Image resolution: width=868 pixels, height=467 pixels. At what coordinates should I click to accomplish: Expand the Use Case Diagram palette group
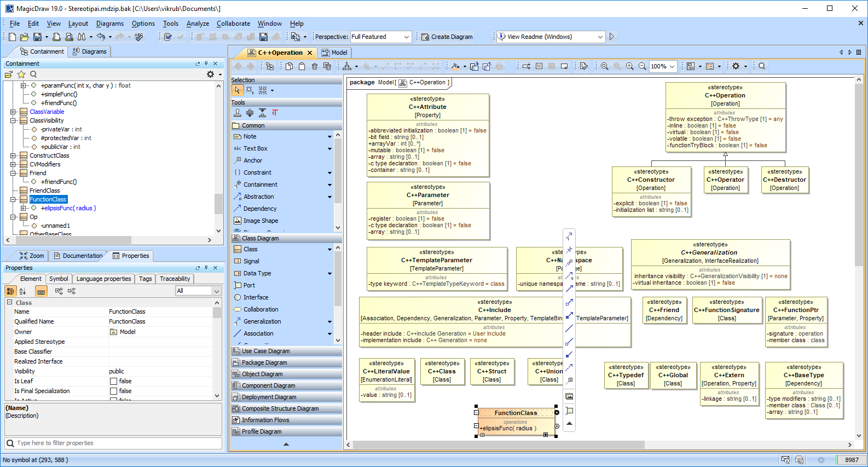(x=265, y=351)
